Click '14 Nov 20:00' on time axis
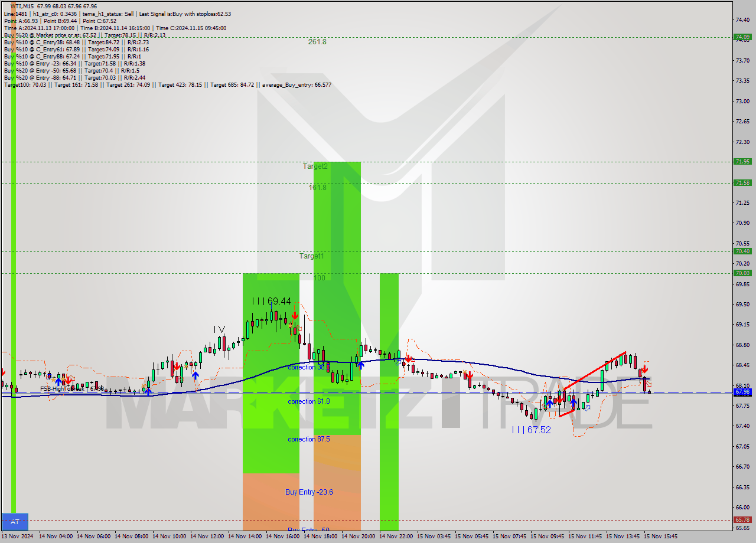 click(x=359, y=537)
